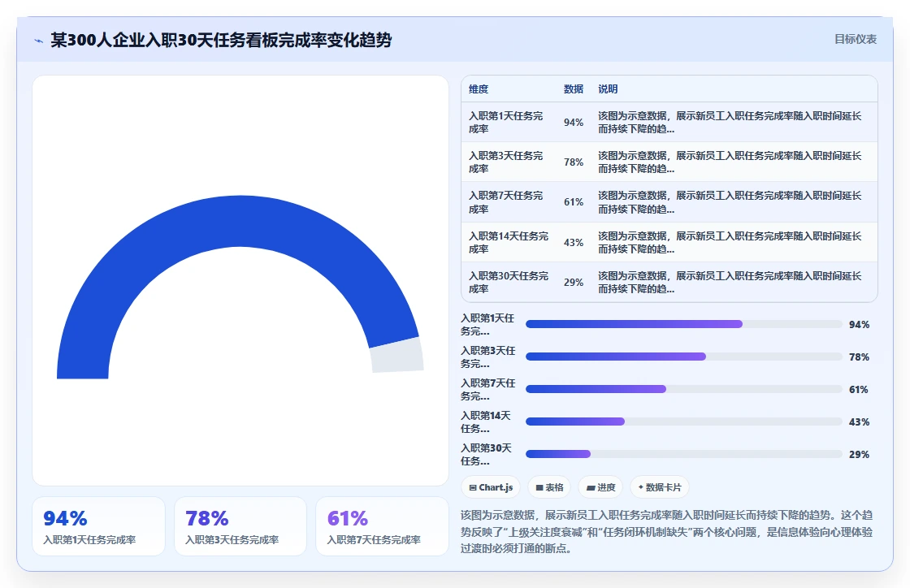910x588 pixels.
Task: Click the 表格 tag icon
Action: point(539,487)
